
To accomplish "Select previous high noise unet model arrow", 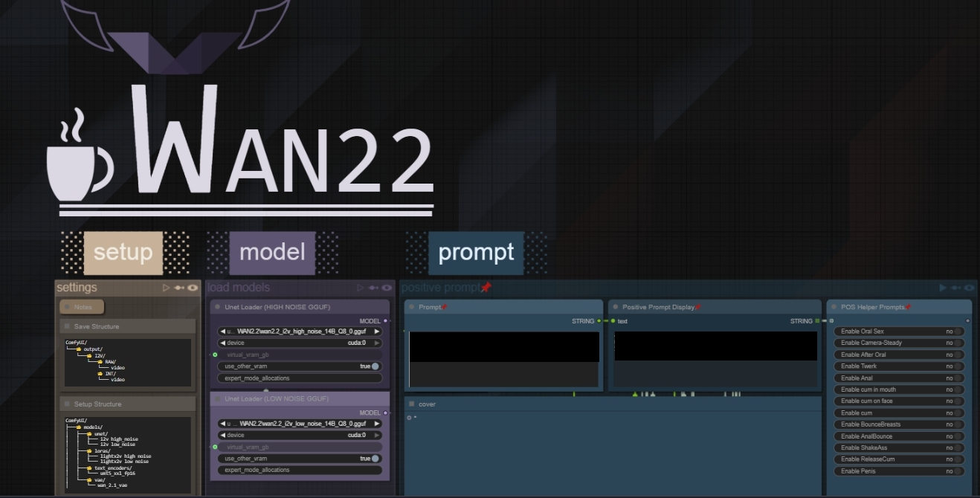I will point(222,332).
